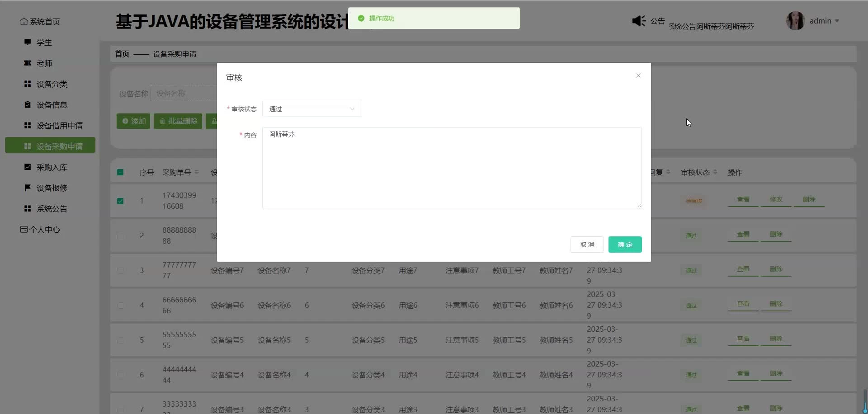Image resolution: width=868 pixels, height=414 pixels.
Task: Expand the admin user menu arrow
Action: coord(837,21)
